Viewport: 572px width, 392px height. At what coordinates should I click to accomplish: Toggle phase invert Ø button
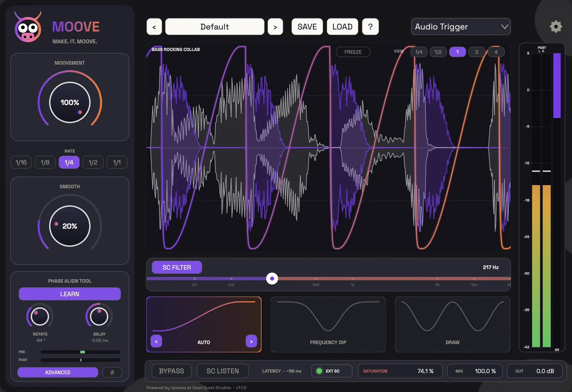click(112, 372)
